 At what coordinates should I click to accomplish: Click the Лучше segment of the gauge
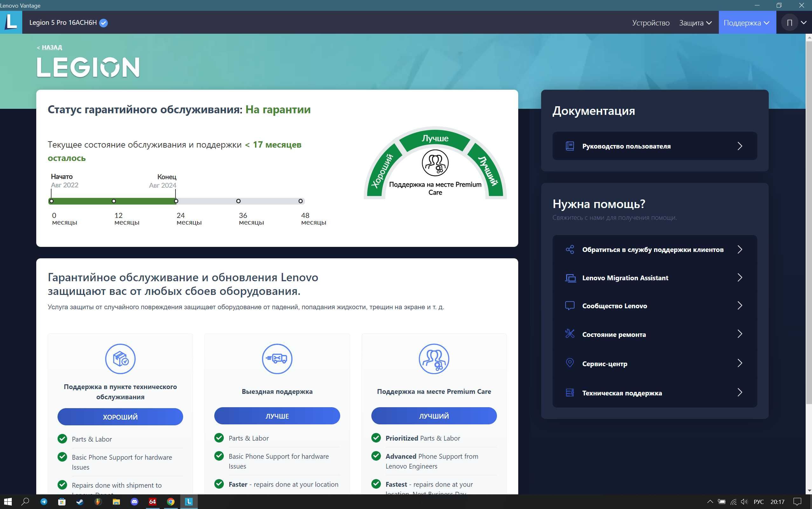[x=435, y=139]
